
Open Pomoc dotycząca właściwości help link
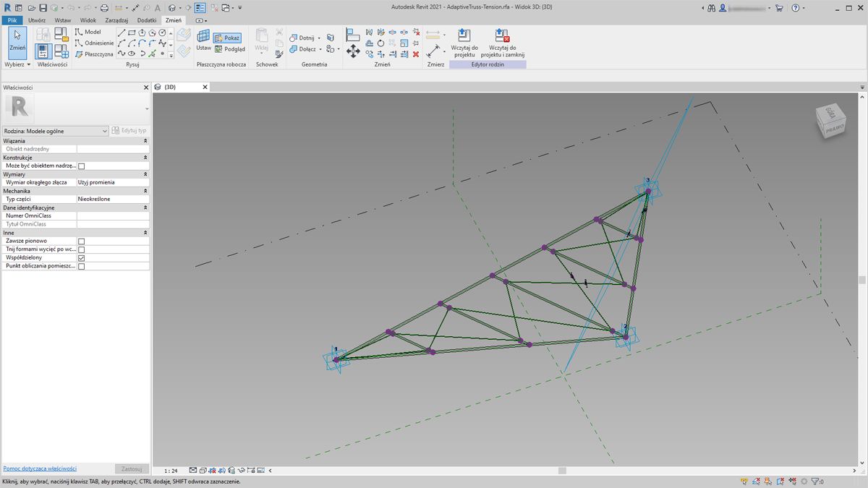point(40,468)
